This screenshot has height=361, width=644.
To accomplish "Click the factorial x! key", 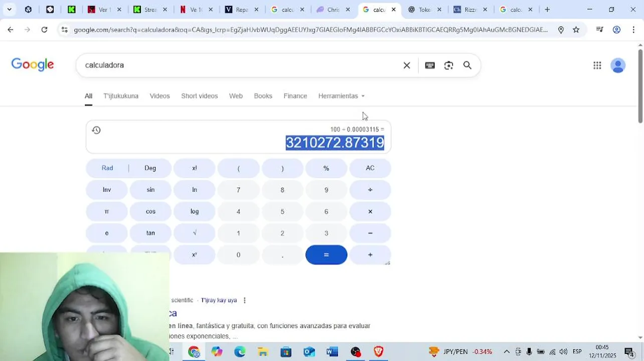I will [195, 168].
